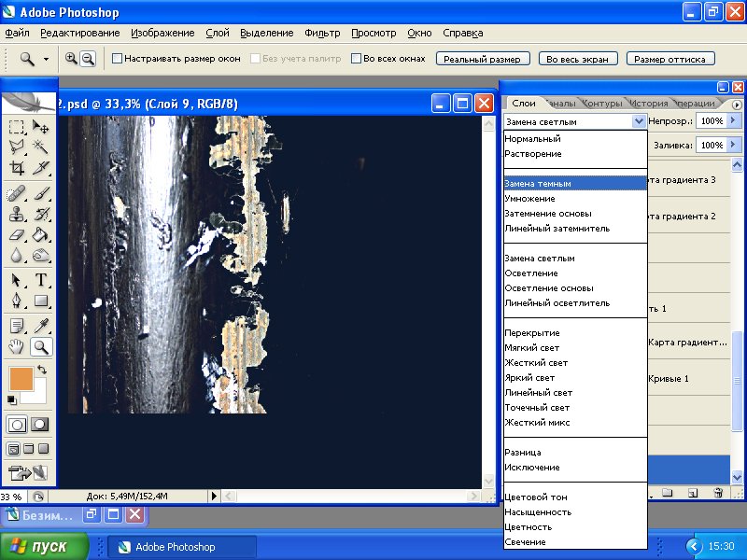Expand the Непрозр. opacity arrow

pos(735,121)
